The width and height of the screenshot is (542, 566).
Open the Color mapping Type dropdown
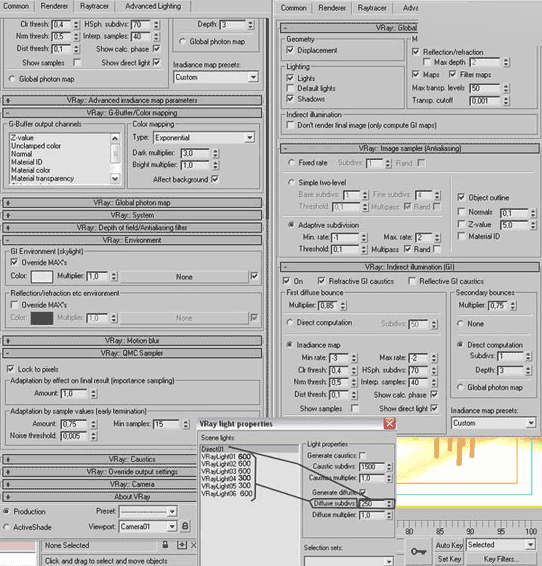click(249, 138)
